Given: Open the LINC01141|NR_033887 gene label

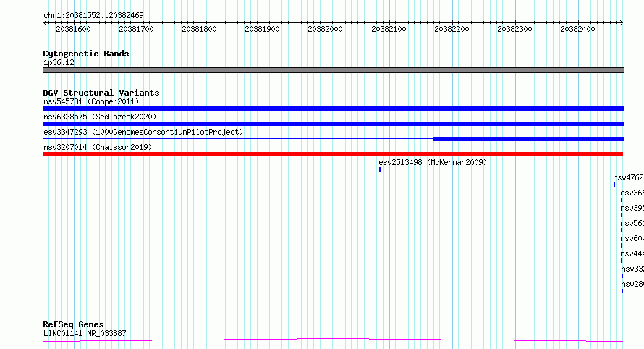Looking at the screenshot, I should [85, 333].
